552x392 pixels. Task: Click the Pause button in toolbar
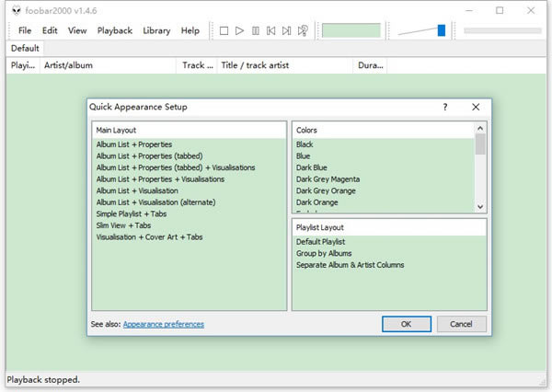coord(255,30)
